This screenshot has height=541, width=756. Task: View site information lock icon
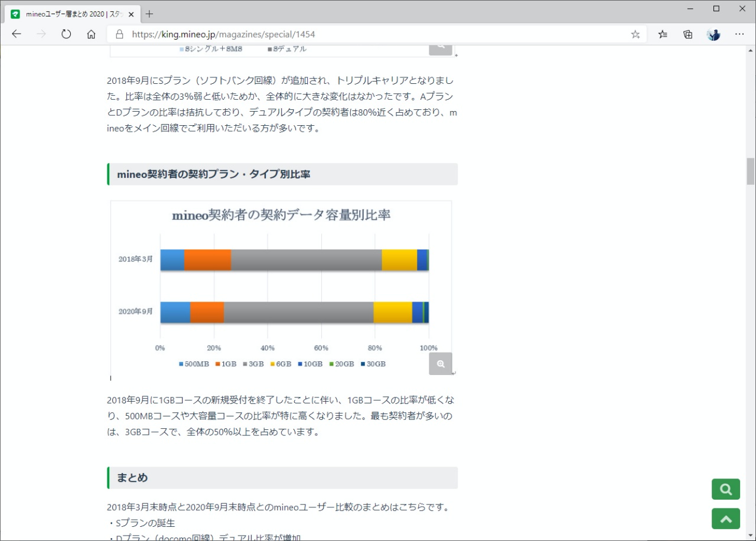(120, 34)
